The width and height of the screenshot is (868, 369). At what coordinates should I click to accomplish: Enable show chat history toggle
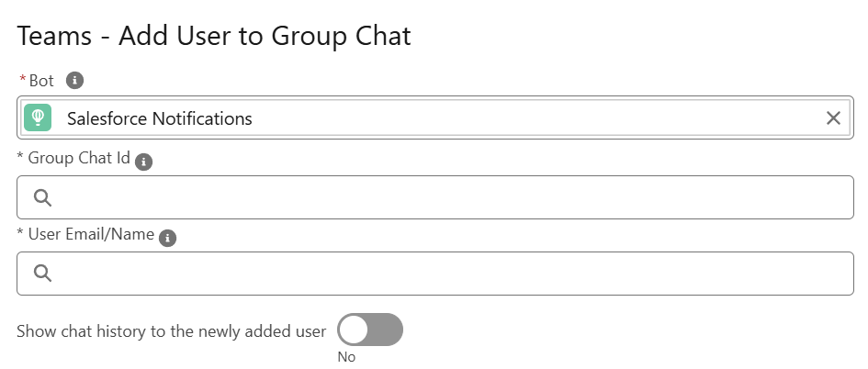point(370,330)
